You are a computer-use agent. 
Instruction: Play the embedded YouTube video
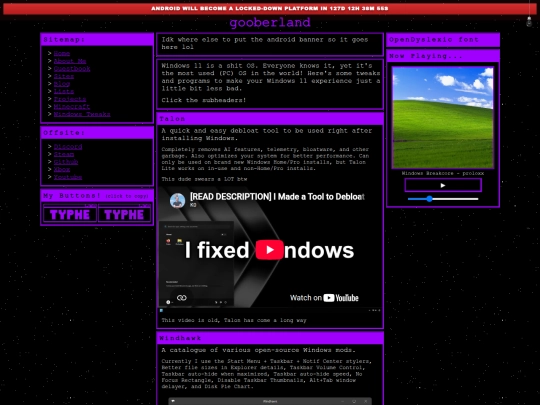[270, 250]
